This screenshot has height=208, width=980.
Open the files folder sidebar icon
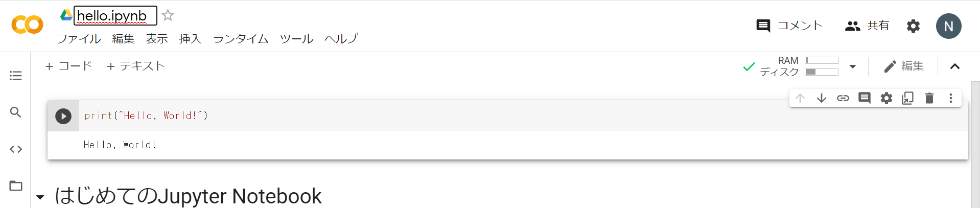[16, 186]
